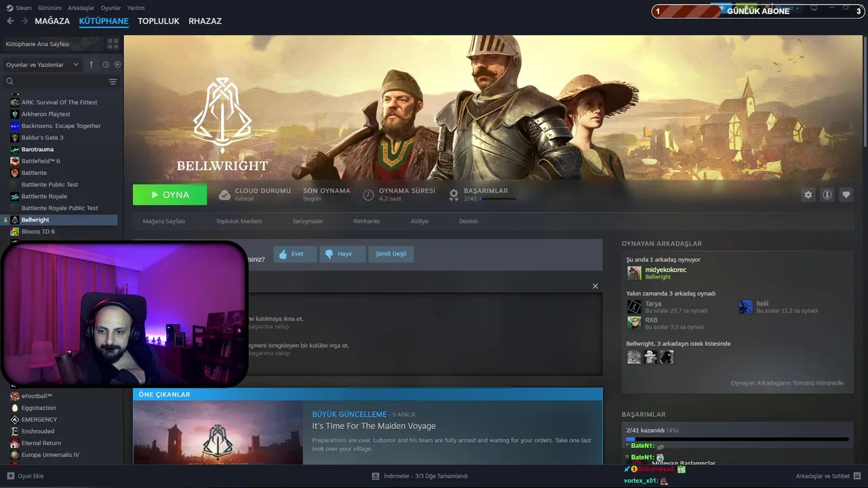Viewport: 868px width, 488px height.
Task: Click the 2/41 kazanıldı progress bar
Action: 737,439
